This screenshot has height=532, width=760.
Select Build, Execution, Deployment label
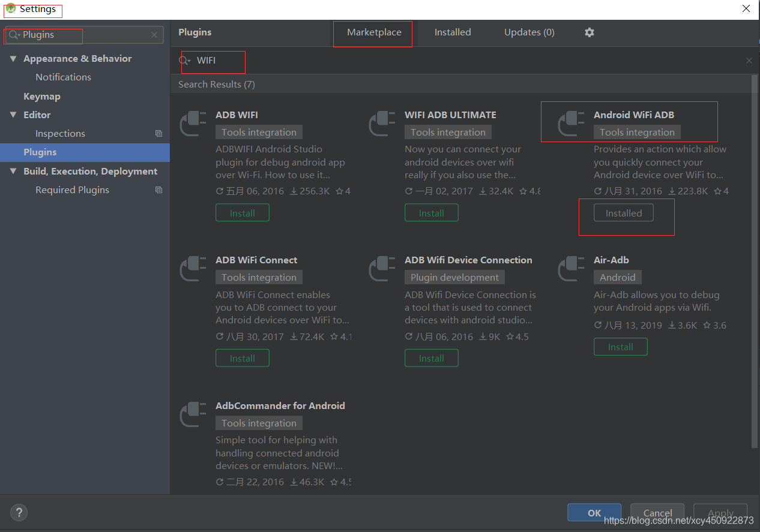(90, 172)
